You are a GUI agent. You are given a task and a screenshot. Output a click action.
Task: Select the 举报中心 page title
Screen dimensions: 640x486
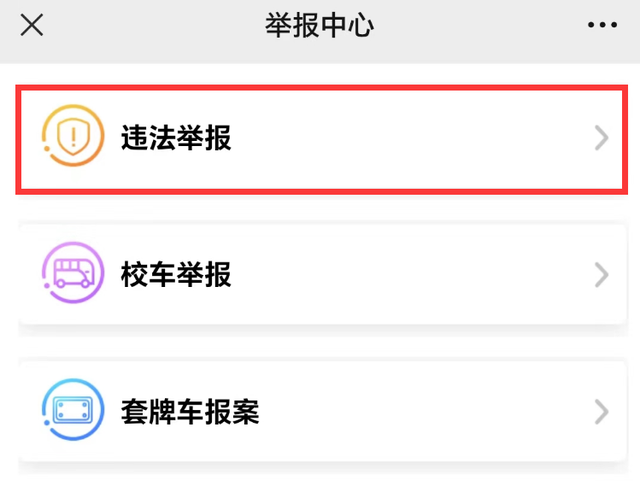(x=319, y=25)
